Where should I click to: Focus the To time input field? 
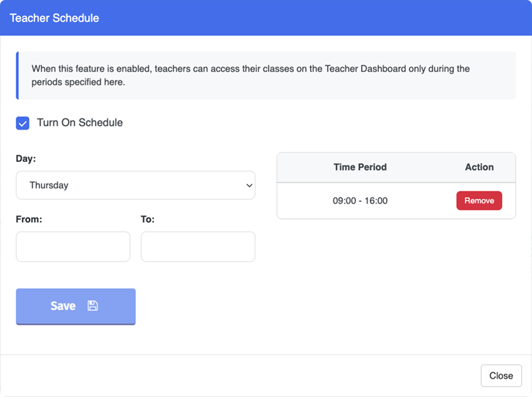click(x=198, y=247)
